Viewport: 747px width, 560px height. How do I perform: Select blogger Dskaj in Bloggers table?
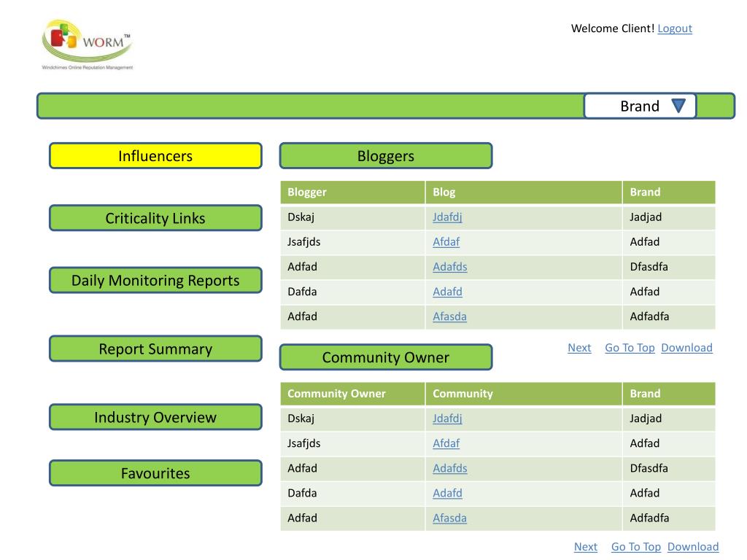tap(301, 217)
